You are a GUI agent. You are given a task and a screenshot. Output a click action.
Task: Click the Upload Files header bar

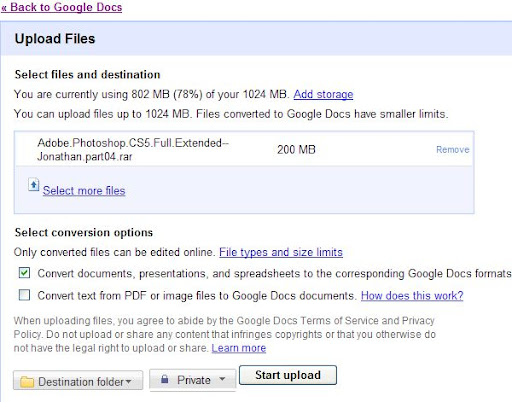click(256, 39)
